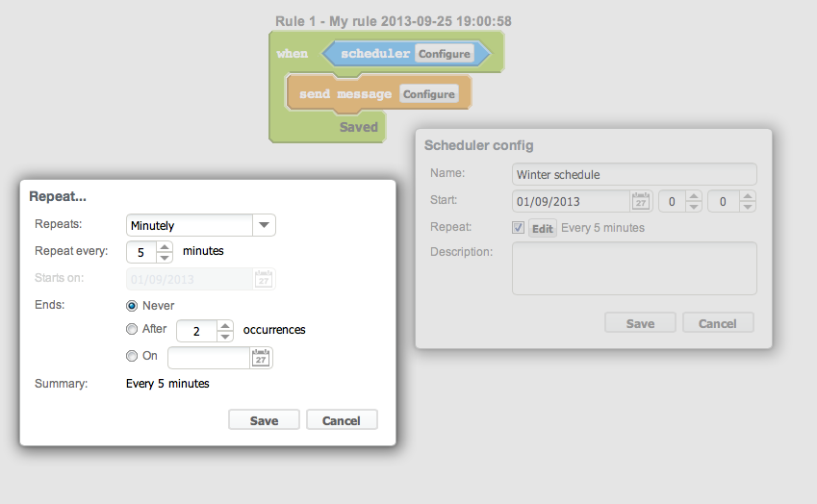Click the Name field with Winter schedule

click(x=634, y=174)
